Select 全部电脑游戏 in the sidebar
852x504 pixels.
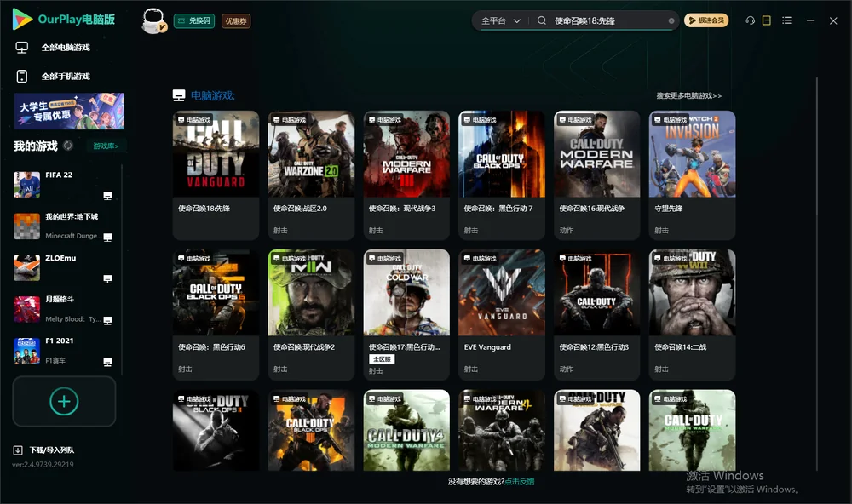(66, 48)
